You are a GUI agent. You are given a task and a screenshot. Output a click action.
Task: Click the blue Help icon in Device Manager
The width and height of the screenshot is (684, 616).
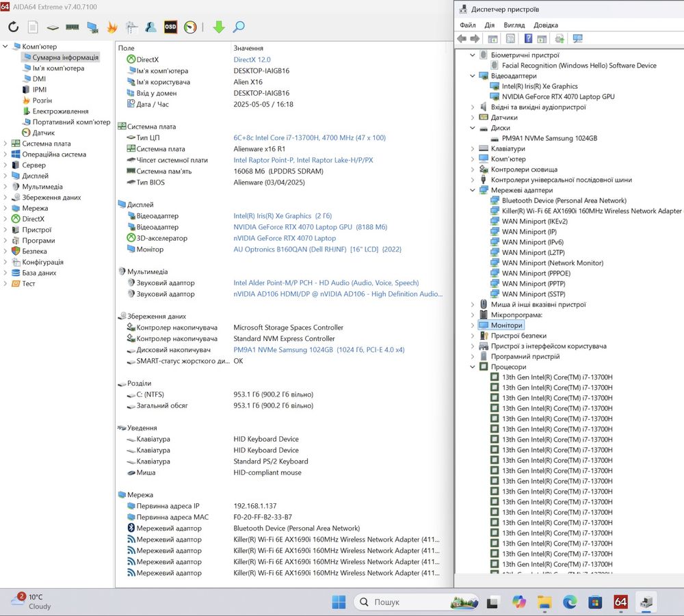tap(528, 39)
